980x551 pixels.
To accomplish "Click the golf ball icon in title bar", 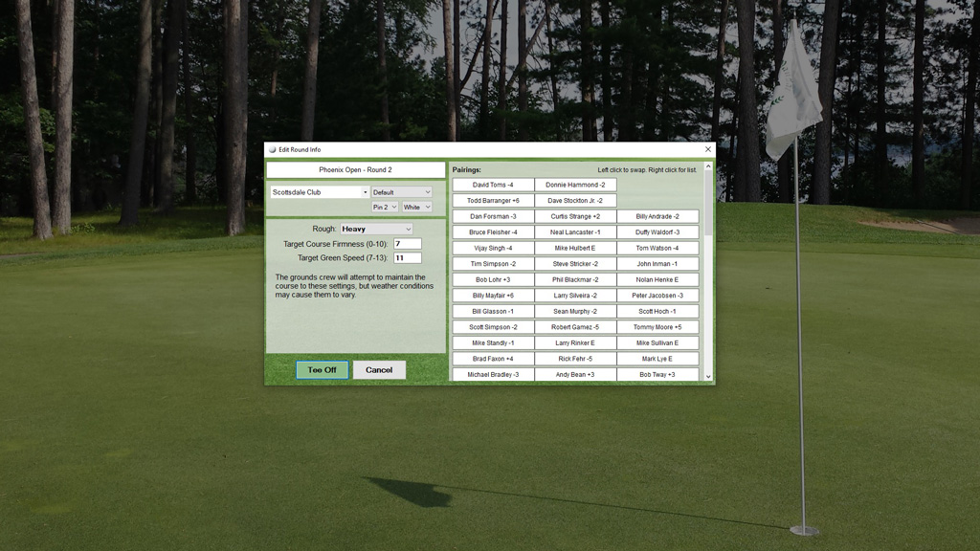I will point(272,149).
